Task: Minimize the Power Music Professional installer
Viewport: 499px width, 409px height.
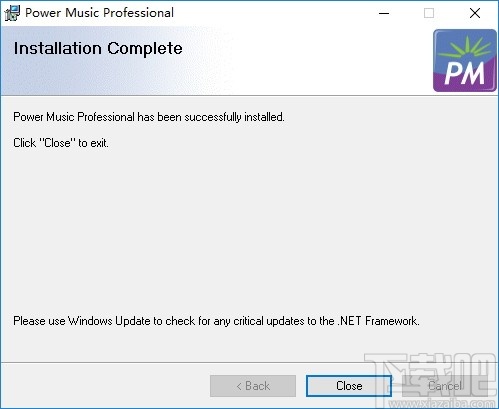Action: click(x=384, y=13)
